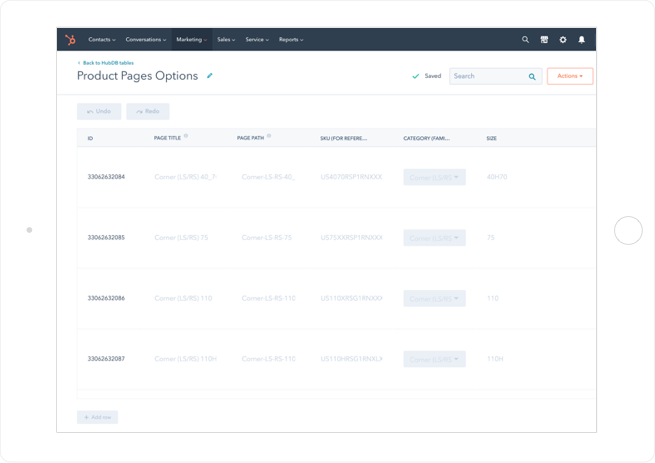Focus the table Search input field
The height and width of the screenshot is (463, 655).
click(495, 76)
